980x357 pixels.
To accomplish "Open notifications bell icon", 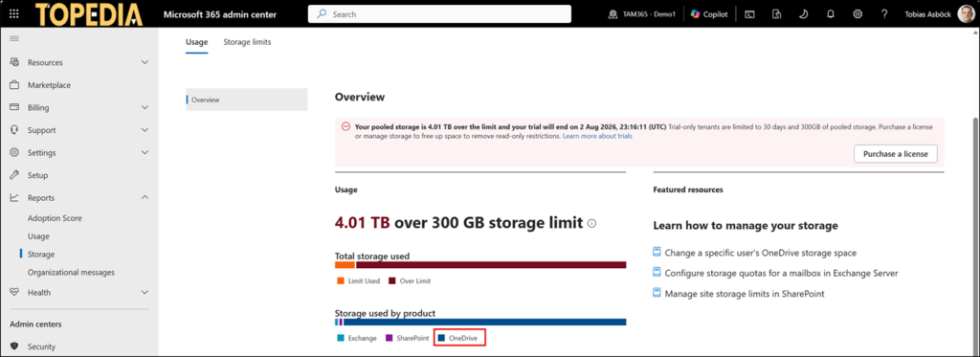I will click(x=831, y=14).
